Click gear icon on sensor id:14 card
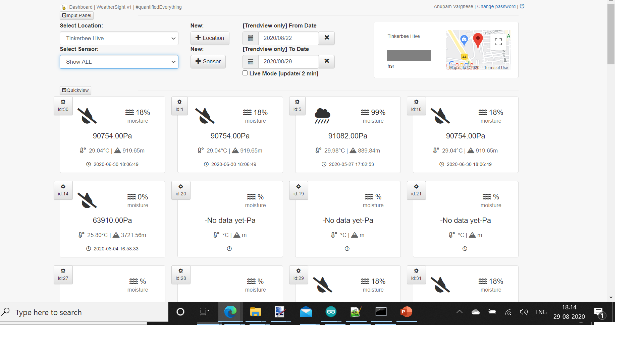The width and height of the screenshot is (644, 362). (63, 187)
